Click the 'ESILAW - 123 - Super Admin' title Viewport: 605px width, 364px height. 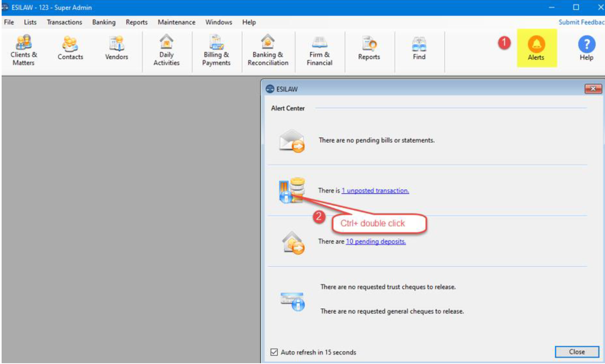coord(52,7)
